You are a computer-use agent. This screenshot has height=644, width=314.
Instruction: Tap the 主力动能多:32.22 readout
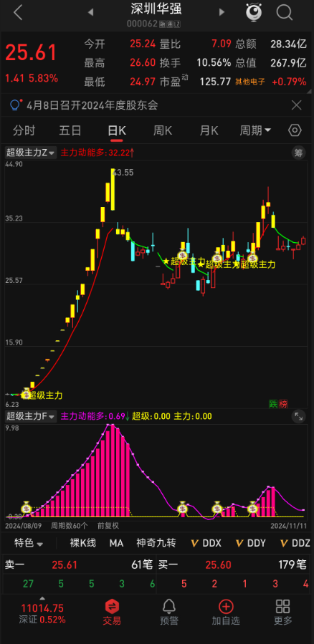pyautogui.click(x=97, y=153)
